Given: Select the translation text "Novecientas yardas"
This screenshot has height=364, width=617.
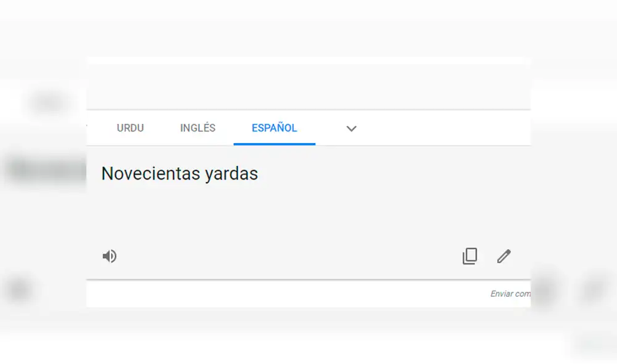Looking at the screenshot, I should (x=180, y=173).
